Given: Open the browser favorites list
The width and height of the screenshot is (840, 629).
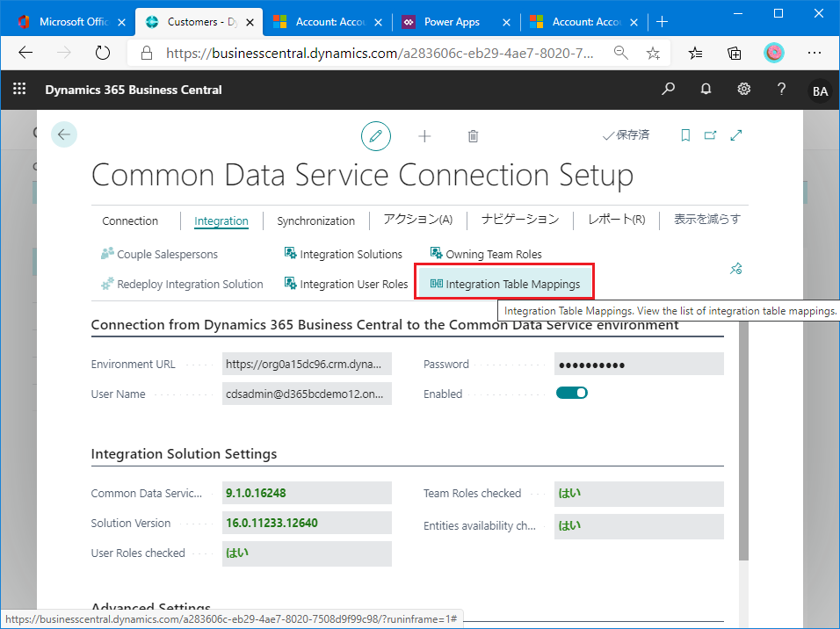Looking at the screenshot, I should [695, 53].
